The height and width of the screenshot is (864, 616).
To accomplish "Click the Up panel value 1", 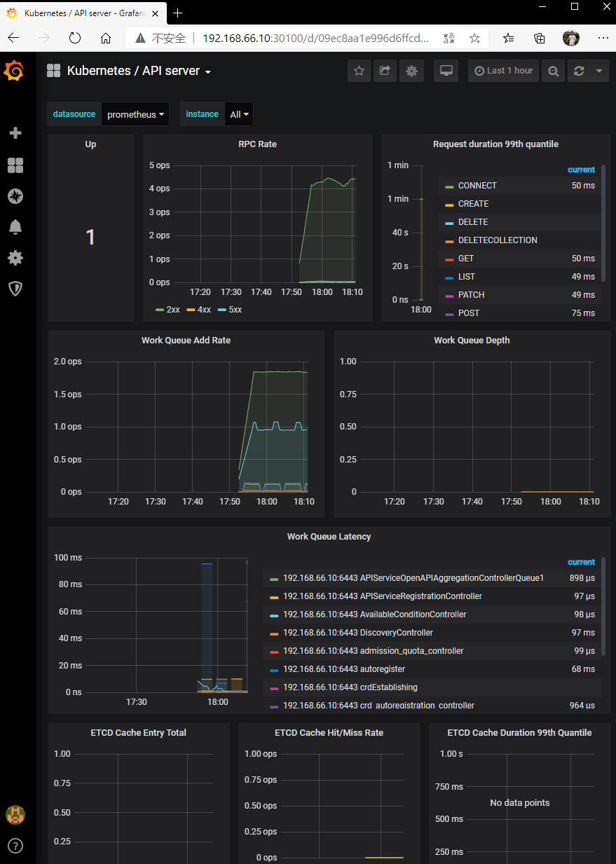I will pyautogui.click(x=90, y=238).
